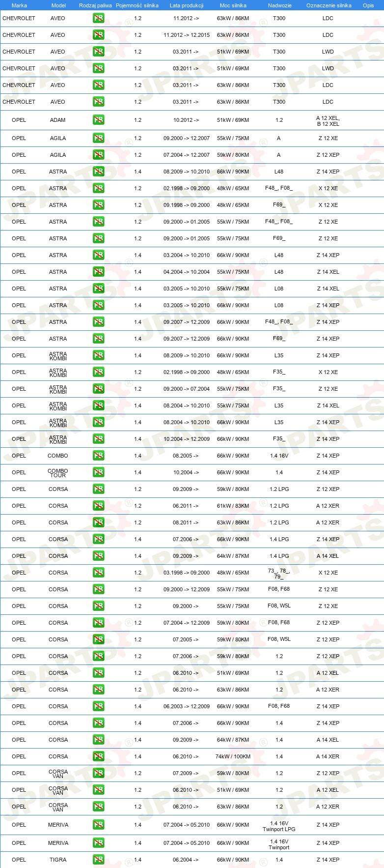Click the '1.4 16V Twinport LPG' body cell
This screenshot has width=384, height=868.
point(279,826)
